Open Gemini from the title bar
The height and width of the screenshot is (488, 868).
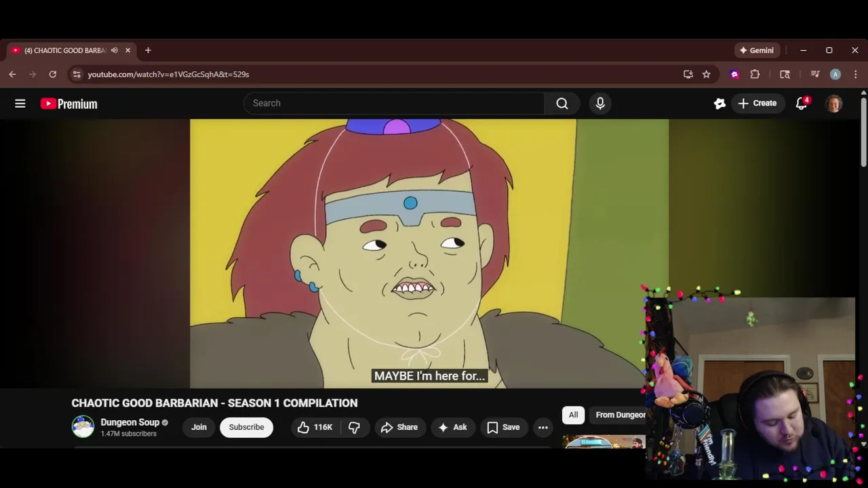756,50
